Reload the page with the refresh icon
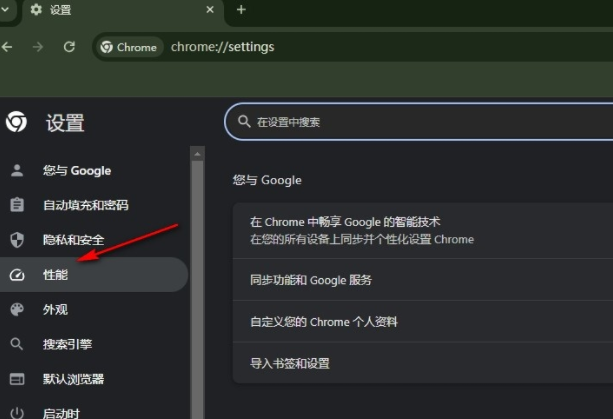This screenshot has width=613, height=419. pos(69,47)
